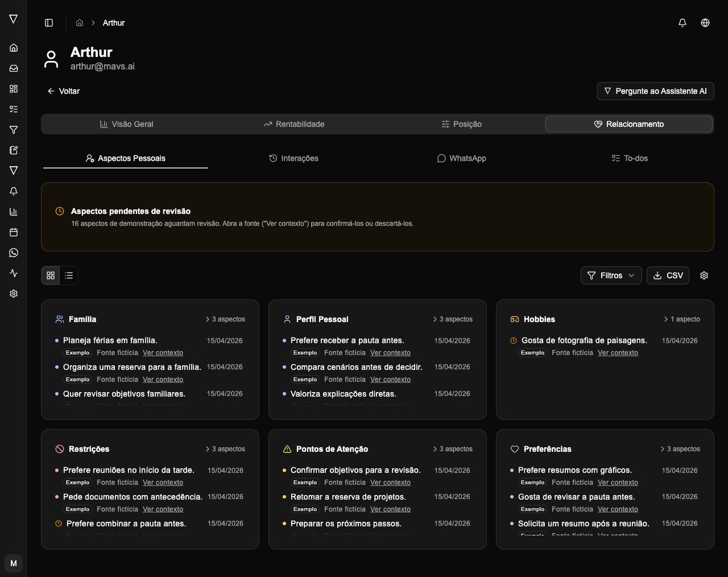Click the home breadcrumb icon
The image size is (728, 577).
[80, 23]
